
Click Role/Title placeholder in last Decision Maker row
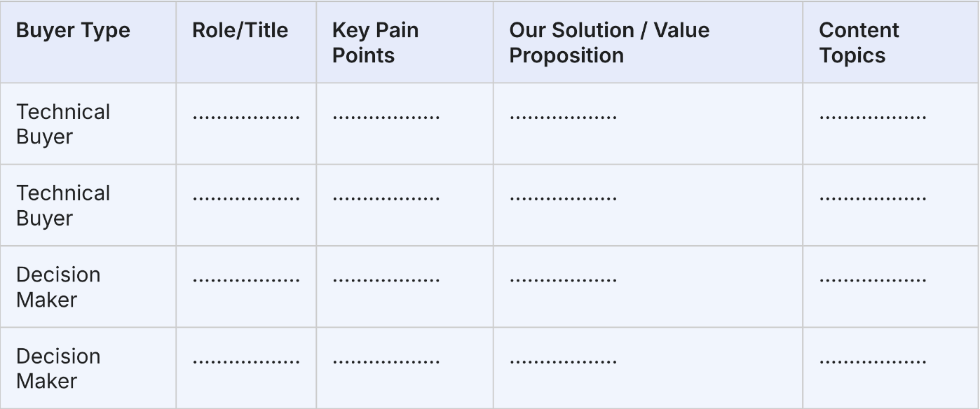pos(246,361)
